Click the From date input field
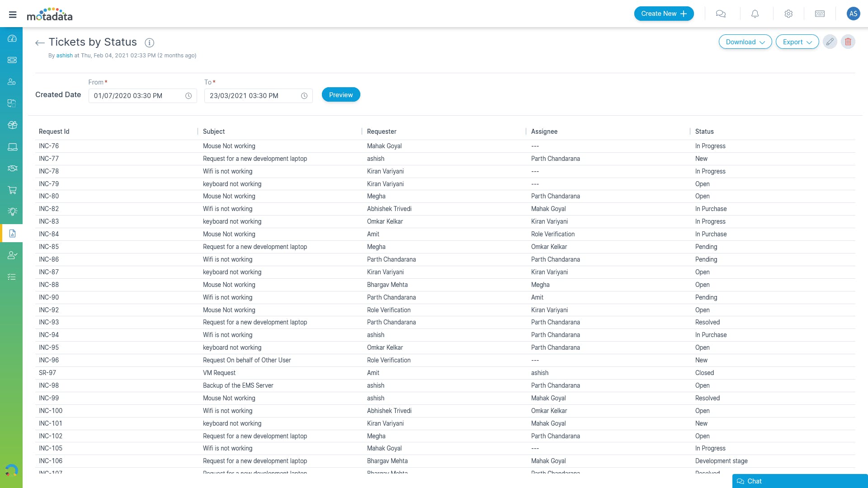This screenshot has width=868, height=488. [x=136, y=96]
